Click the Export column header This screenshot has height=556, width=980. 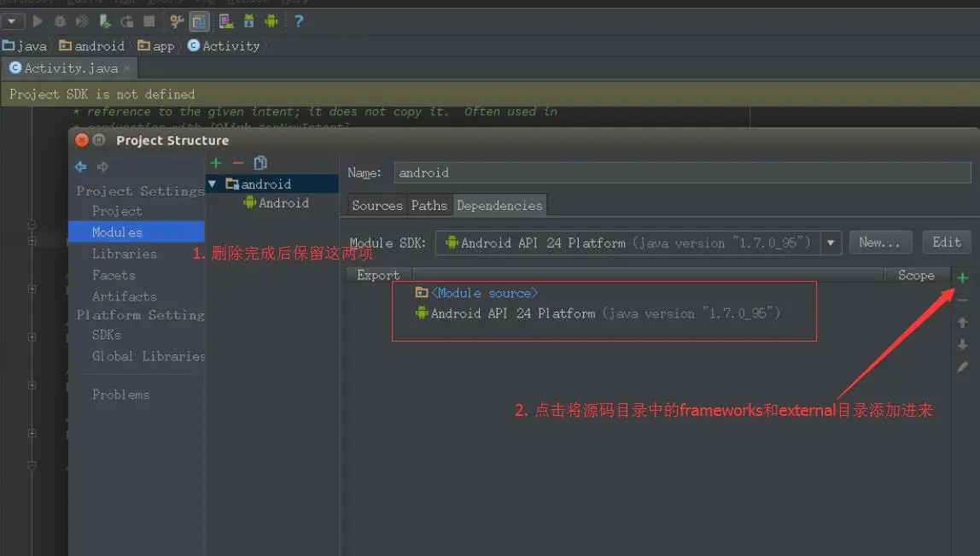[378, 275]
